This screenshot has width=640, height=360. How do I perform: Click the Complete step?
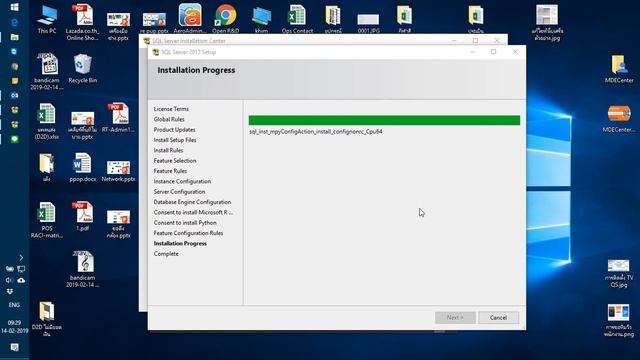166,254
